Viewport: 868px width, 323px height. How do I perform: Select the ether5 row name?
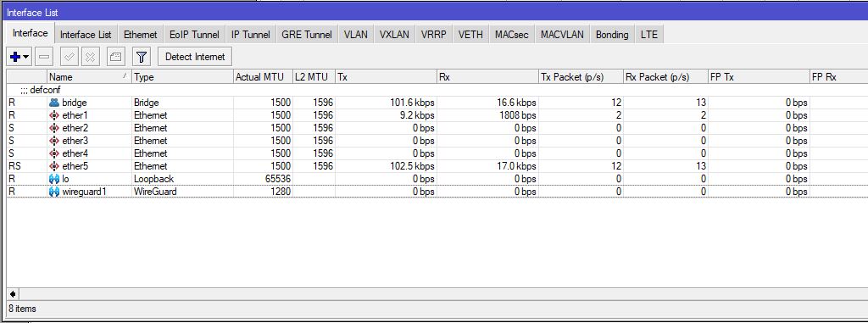point(75,166)
